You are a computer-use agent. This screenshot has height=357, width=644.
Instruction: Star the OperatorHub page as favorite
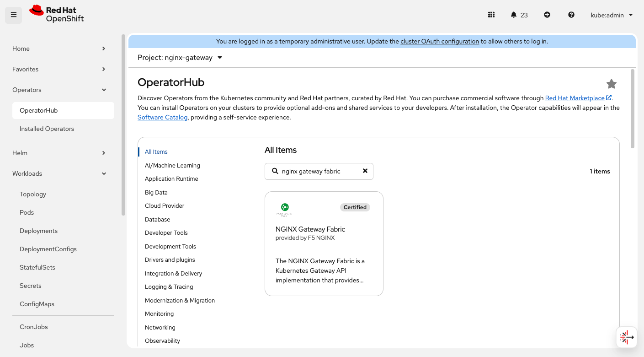pyautogui.click(x=612, y=84)
